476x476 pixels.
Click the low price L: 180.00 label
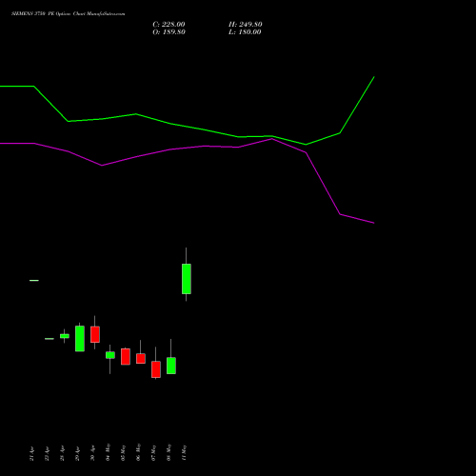coord(245,32)
